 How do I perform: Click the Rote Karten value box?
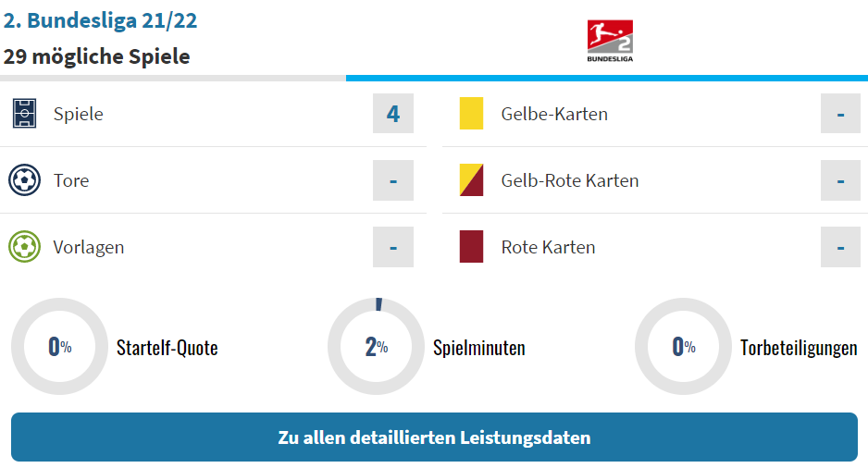click(840, 247)
